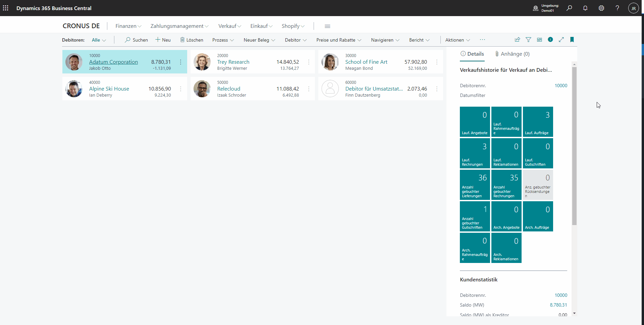Image resolution: width=644 pixels, height=325 pixels.
Task: Switch to the Details tab
Action: 472,54
